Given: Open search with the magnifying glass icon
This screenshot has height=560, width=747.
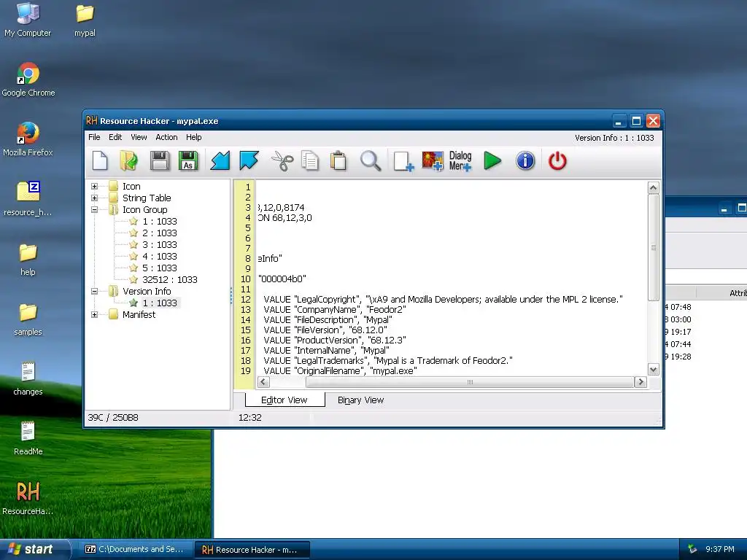Looking at the screenshot, I should [371, 161].
